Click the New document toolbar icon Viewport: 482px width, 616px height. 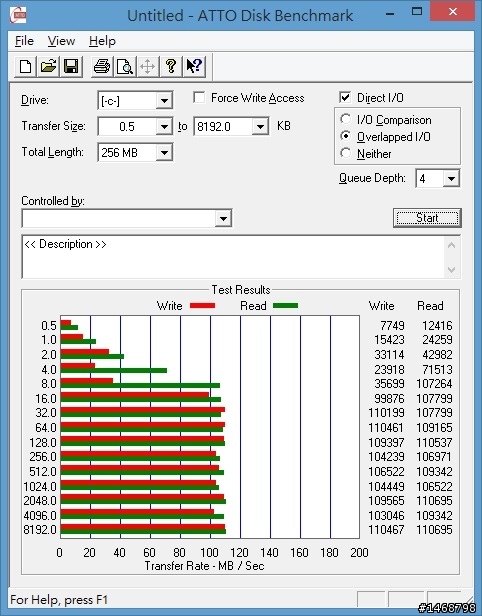tap(26, 66)
